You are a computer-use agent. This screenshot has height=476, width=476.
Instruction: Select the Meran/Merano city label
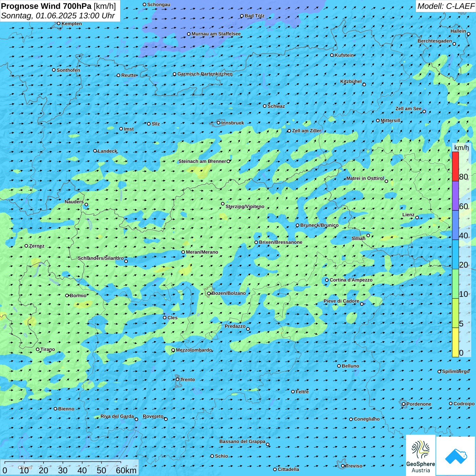pyautogui.click(x=202, y=252)
